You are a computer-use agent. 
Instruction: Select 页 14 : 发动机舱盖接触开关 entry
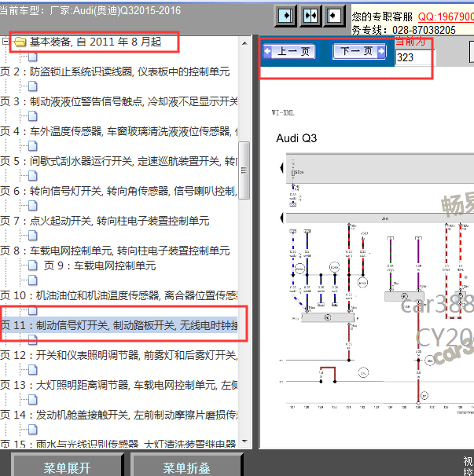(119, 415)
